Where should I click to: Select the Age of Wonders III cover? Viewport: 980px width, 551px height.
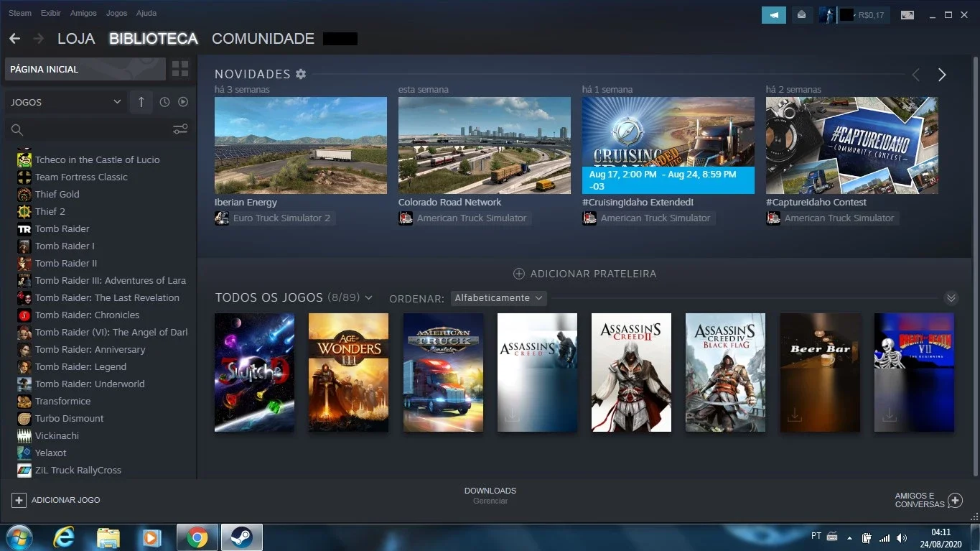click(x=348, y=372)
